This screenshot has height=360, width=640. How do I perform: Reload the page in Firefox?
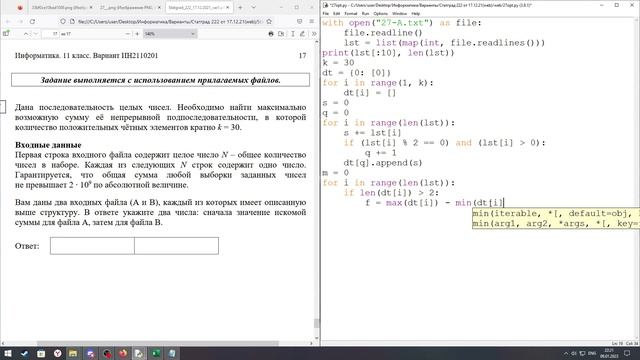(32, 21)
